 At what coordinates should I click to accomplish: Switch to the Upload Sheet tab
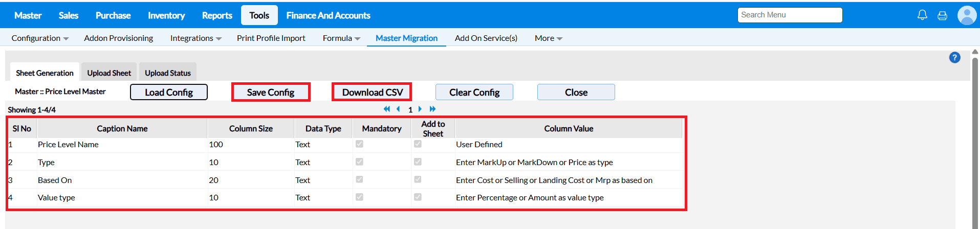(x=109, y=73)
